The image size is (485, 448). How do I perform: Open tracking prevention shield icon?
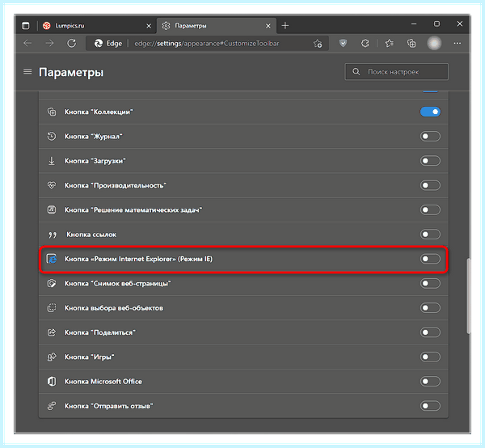tap(343, 43)
